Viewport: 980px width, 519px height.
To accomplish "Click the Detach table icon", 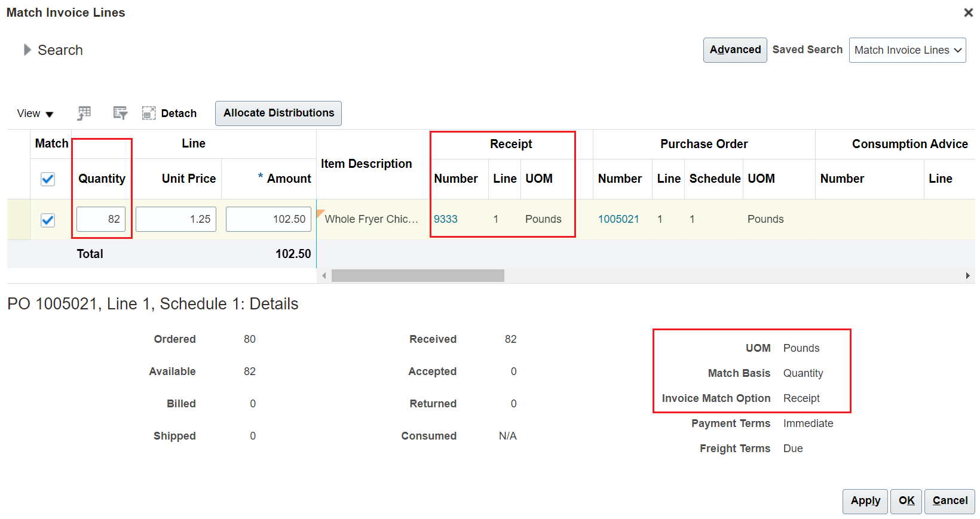I will click(x=149, y=113).
